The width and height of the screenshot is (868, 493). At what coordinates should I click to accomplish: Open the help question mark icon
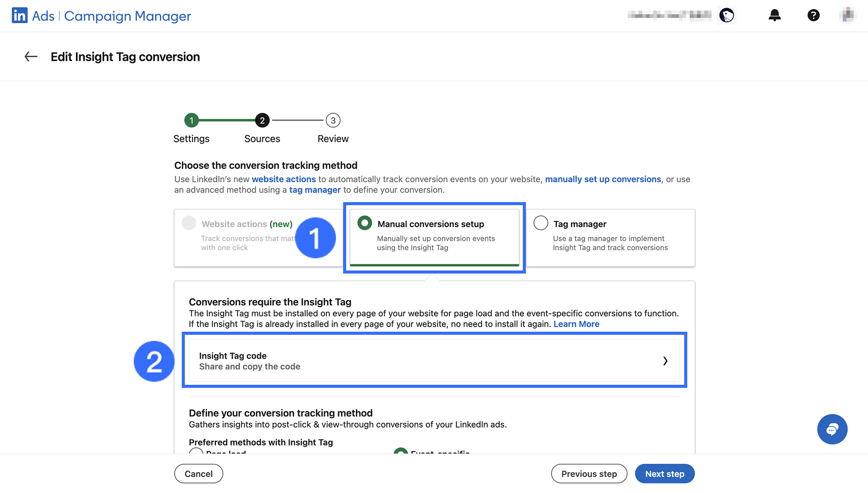(x=813, y=15)
